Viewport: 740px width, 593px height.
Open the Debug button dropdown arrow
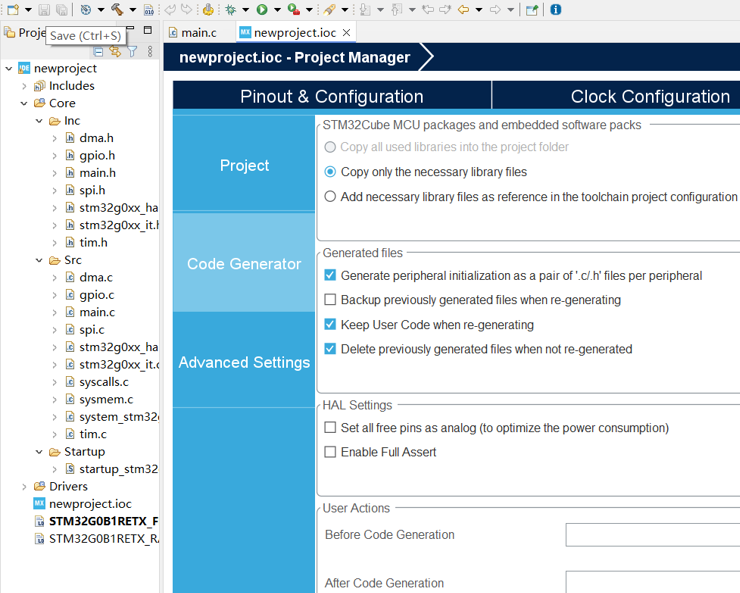coord(245,9)
